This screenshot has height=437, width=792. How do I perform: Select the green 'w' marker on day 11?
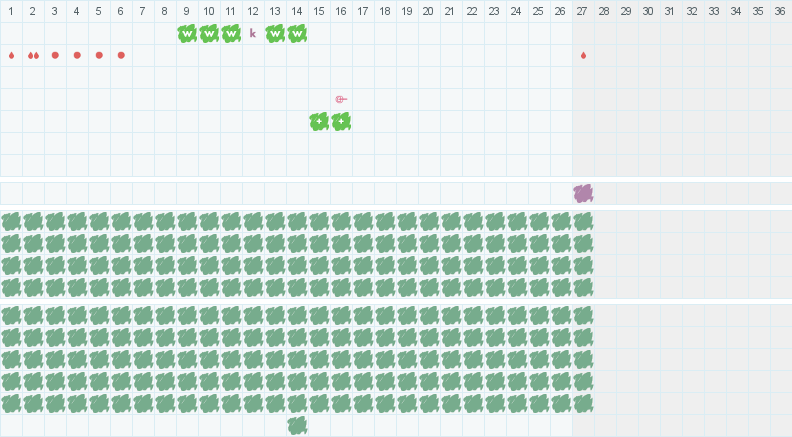[x=231, y=33]
